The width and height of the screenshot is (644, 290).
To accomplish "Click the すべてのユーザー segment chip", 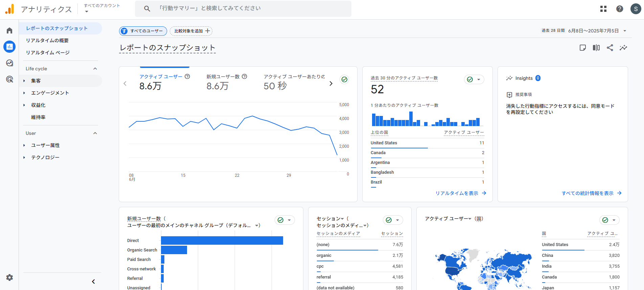I will pos(143,31).
